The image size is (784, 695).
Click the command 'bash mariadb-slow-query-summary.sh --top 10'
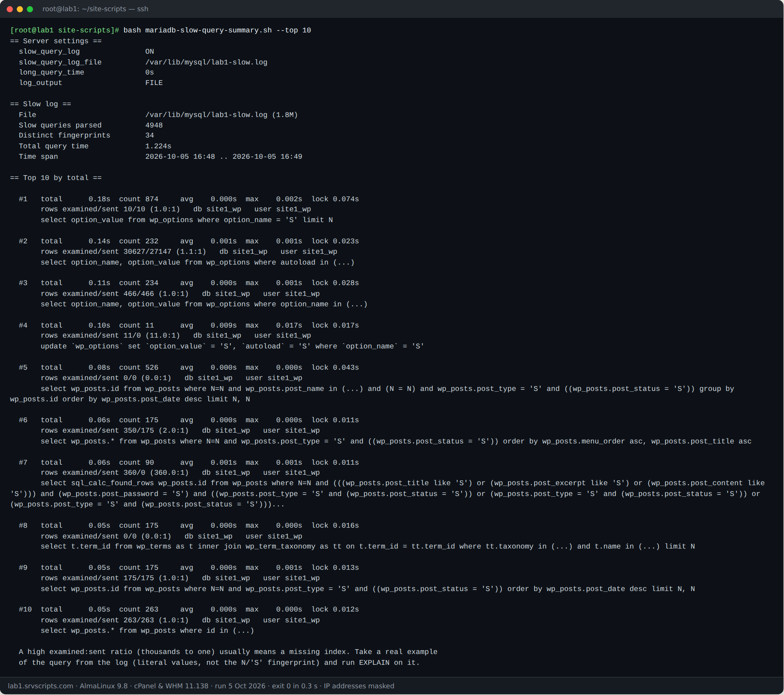[x=217, y=30]
